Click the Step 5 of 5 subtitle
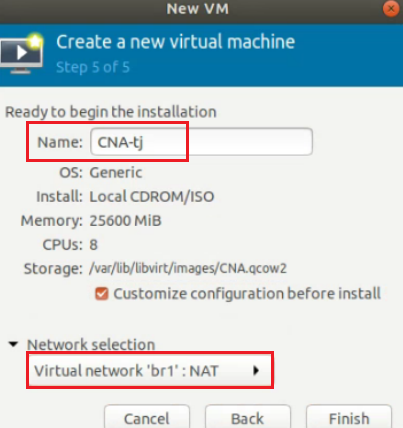403x428 pixels. (93, 67)
